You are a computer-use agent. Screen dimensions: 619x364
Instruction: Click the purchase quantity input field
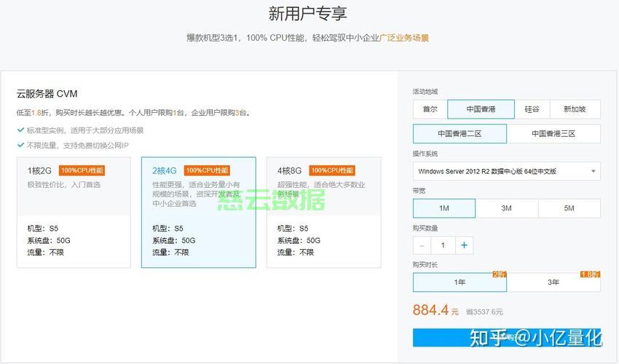[x=443, y=245]
